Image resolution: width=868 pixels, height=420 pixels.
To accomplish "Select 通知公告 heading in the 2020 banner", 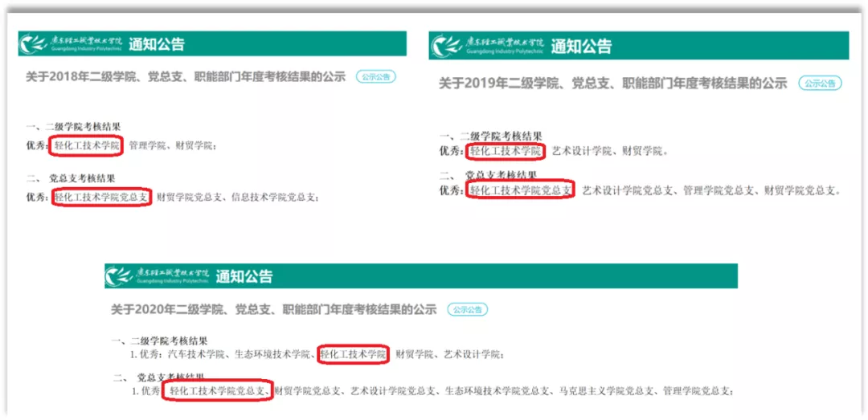I will (244, 275).
